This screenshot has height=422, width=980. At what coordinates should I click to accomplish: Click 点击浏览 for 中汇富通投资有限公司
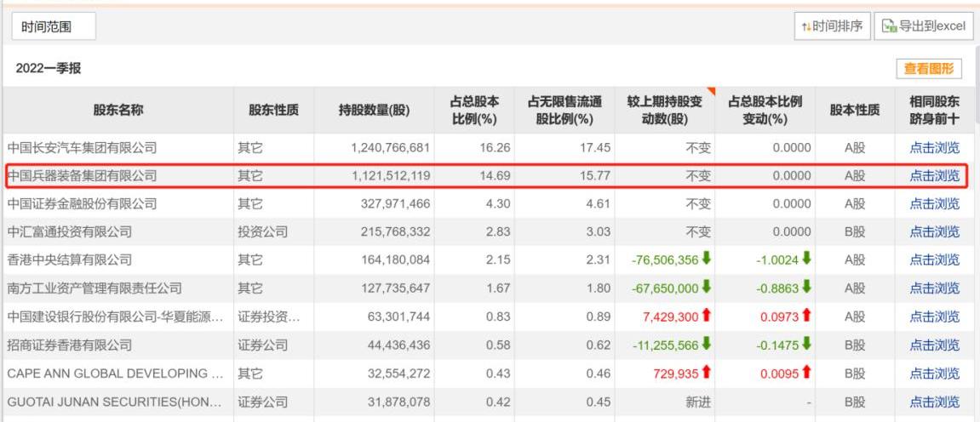point(934,232)
